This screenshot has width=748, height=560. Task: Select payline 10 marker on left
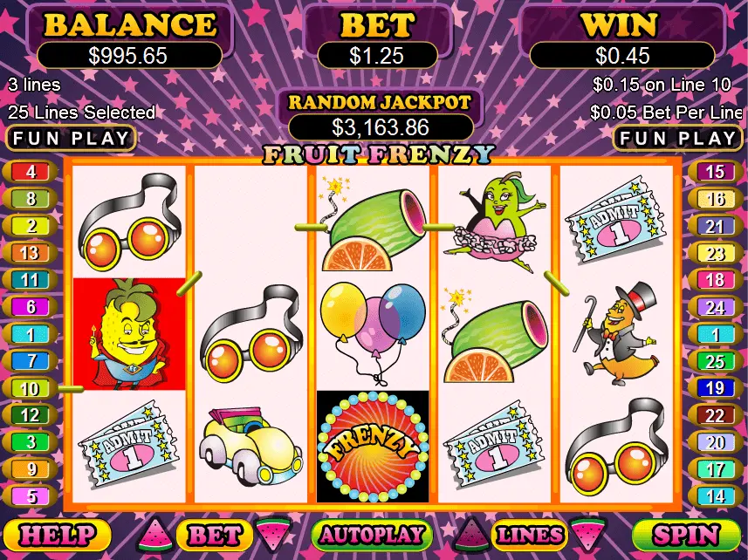click(30, 388)
